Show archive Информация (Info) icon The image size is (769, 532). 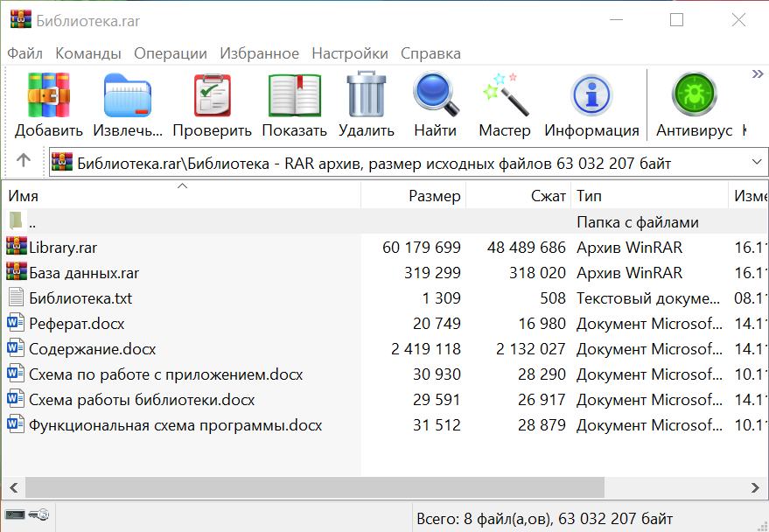[591, 95]
